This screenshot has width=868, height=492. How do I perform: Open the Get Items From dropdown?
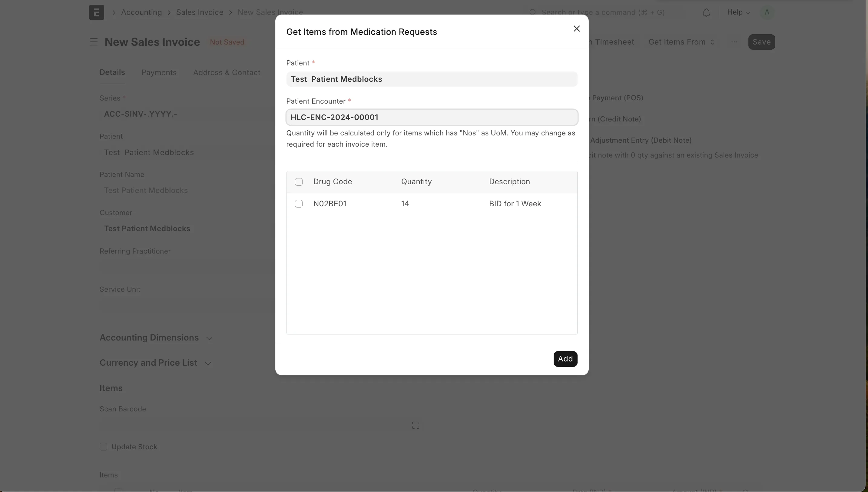pos(681,42)
